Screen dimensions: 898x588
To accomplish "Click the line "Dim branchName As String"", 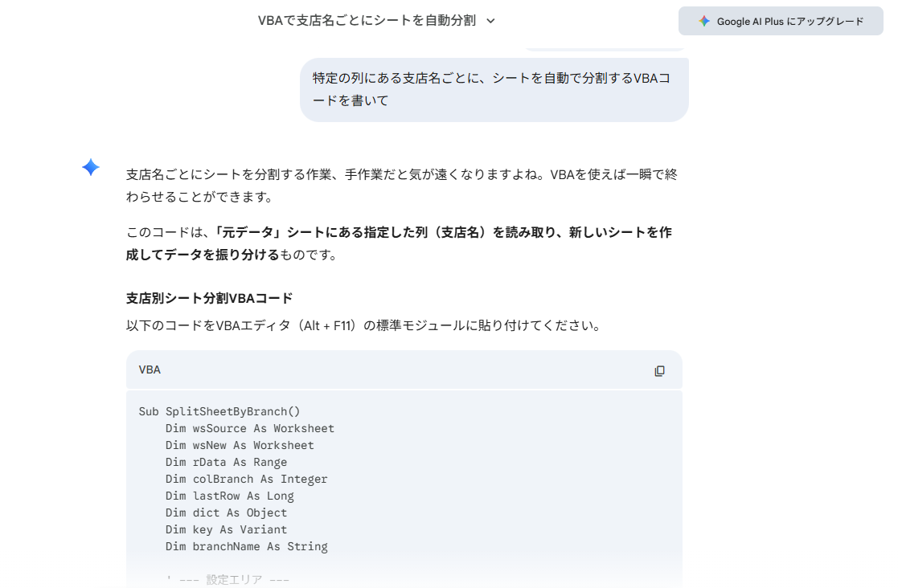I will pos(247,546).
